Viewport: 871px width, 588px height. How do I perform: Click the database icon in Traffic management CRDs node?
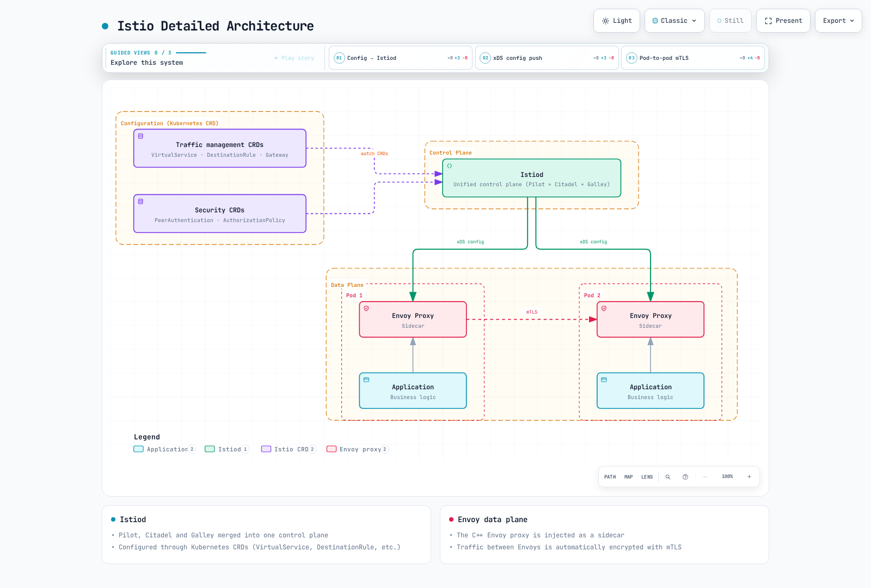click(140, 136)
